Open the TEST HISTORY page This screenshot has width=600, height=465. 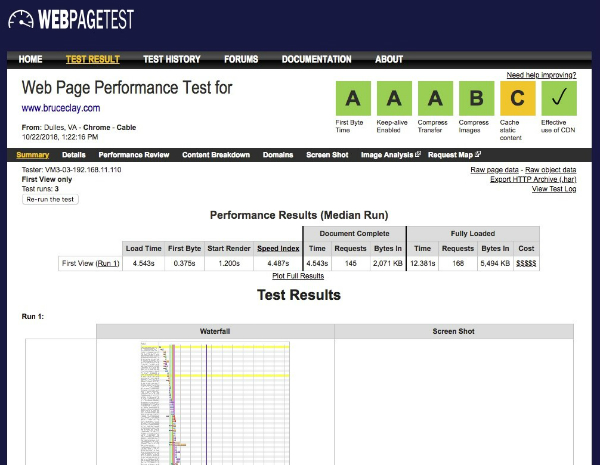click(172, 59)
